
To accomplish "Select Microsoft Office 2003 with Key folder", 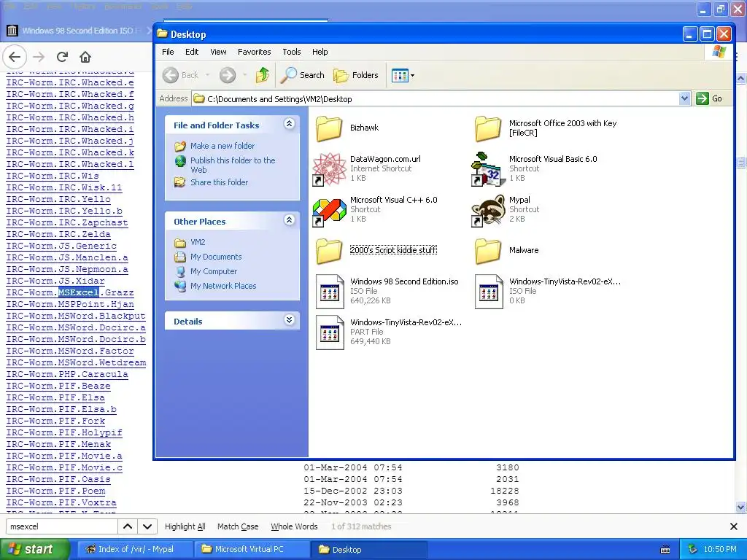I will 488,128.
